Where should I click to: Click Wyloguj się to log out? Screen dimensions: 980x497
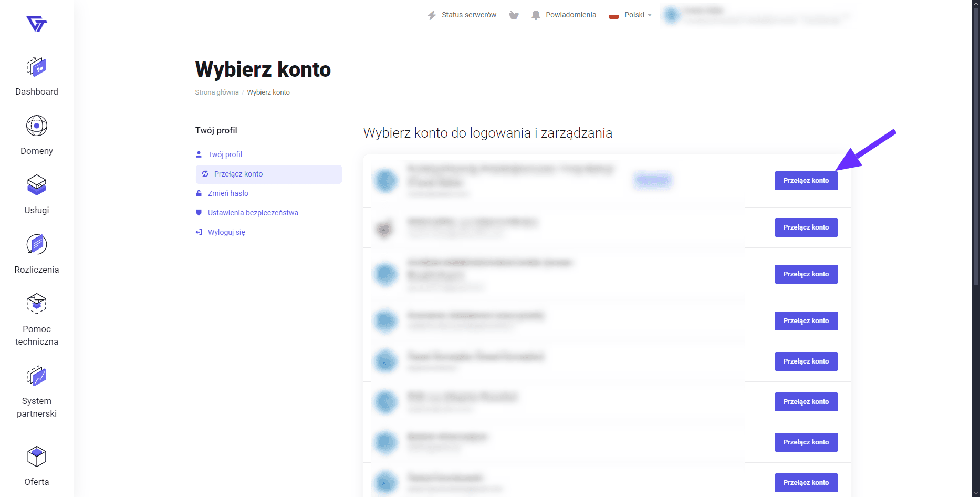(226, 232)
